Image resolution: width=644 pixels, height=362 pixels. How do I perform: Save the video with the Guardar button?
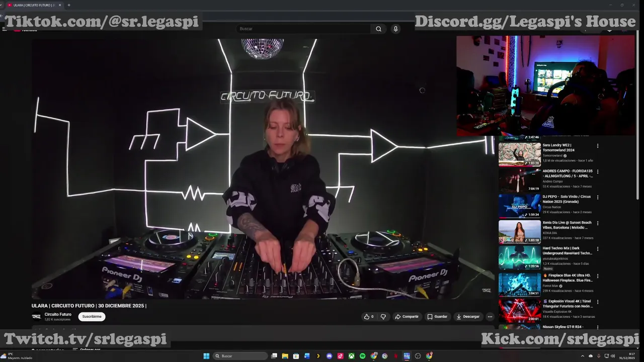437,317
